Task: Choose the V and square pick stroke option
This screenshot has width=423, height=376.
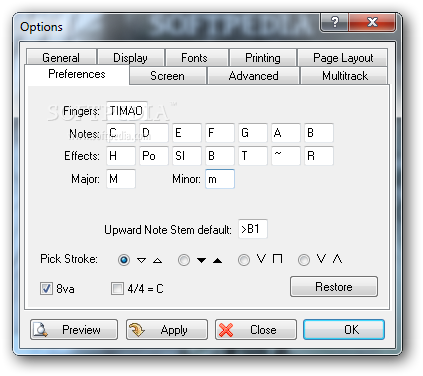Action: coord(244,260)
